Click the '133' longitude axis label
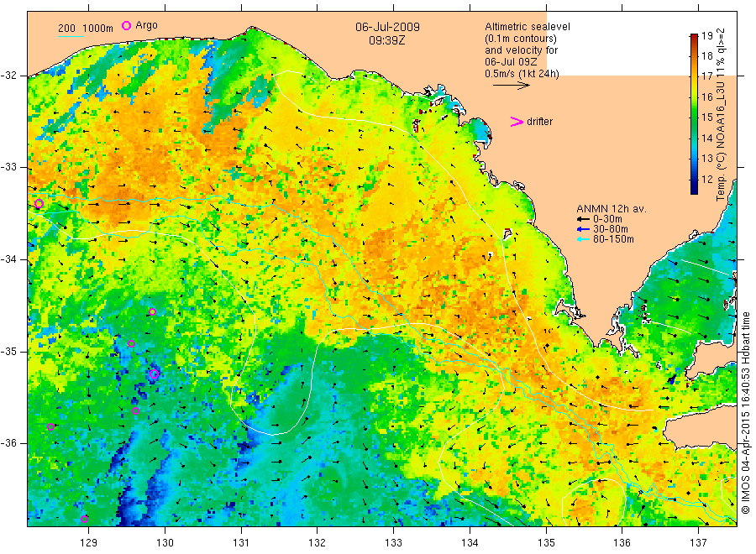The image size is (756, 554). (x=393, y=543)
